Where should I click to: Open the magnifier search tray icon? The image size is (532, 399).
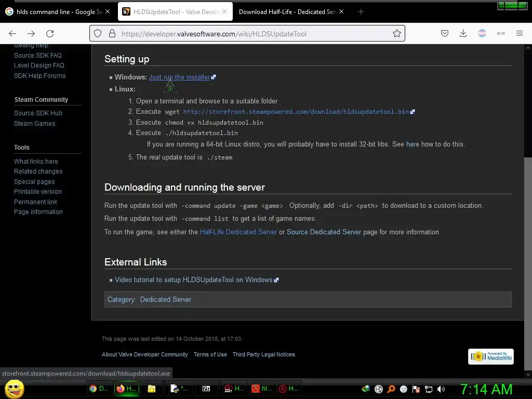point(391,389)
